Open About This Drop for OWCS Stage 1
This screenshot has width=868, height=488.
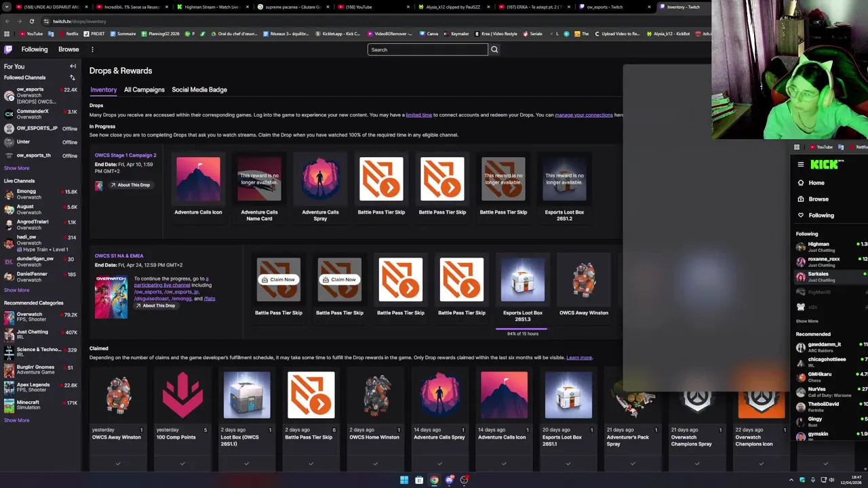tap(130, 185)
